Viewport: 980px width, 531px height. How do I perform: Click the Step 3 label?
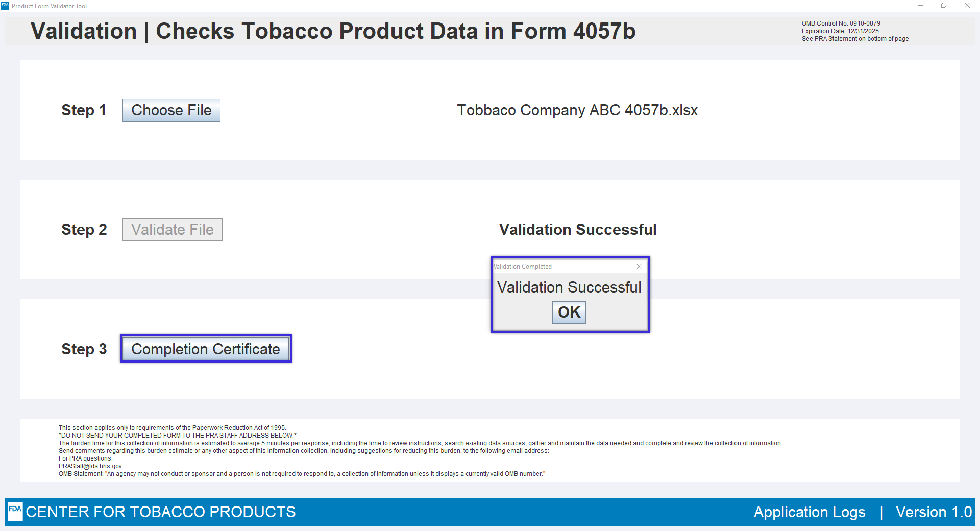click(x=84, y=349)
